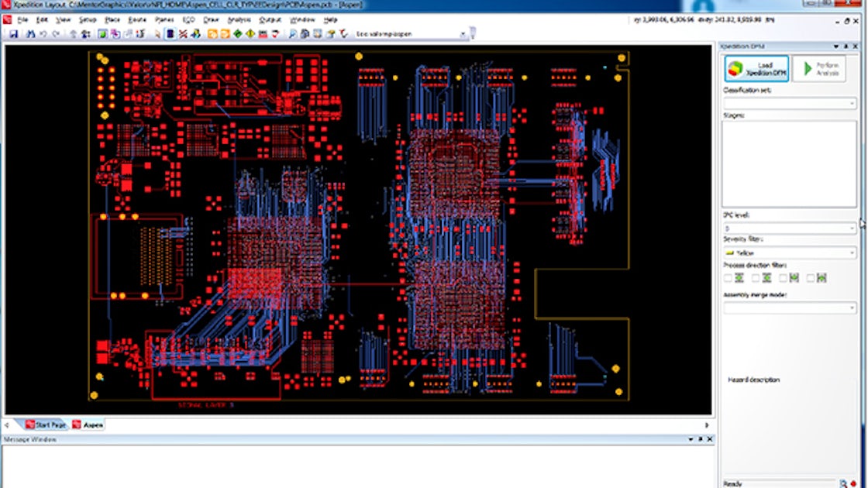Click the Save toolbar icon
Screen dimensions: 868x488
tap(14, 33)
